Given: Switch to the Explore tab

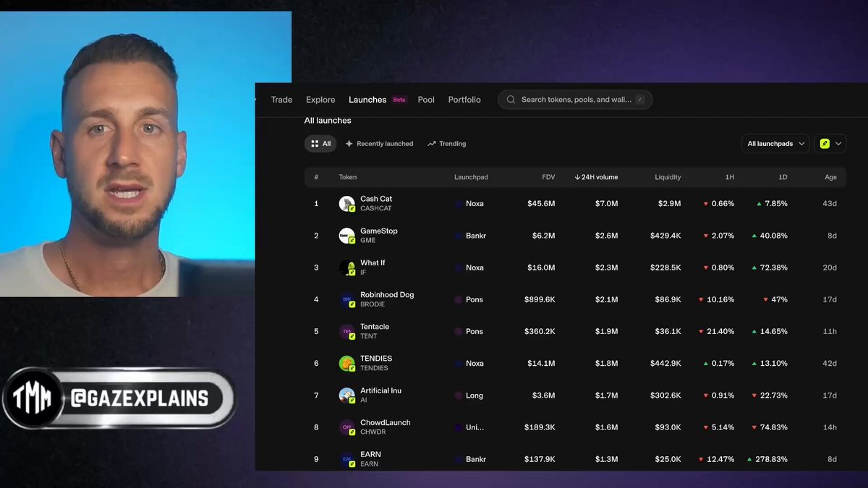Looking at the screenshot, I should pyautogui.click(x=320, y=100).
